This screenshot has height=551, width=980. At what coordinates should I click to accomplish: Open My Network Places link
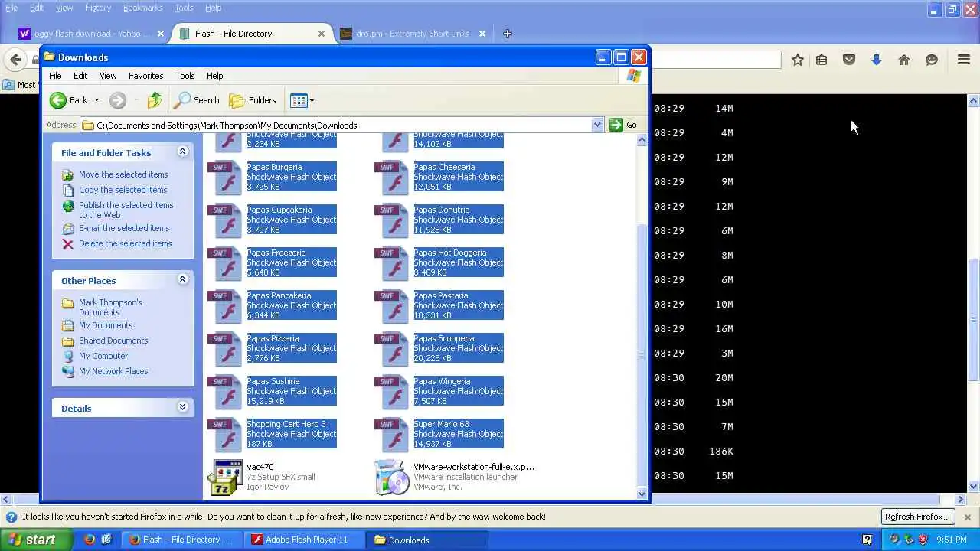[113, 371]
